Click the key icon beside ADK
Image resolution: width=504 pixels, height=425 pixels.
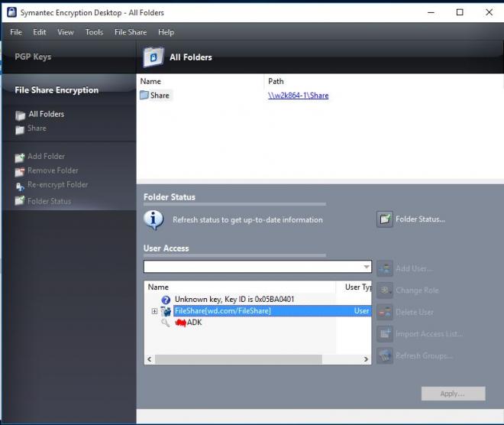(x=165, y=323)
